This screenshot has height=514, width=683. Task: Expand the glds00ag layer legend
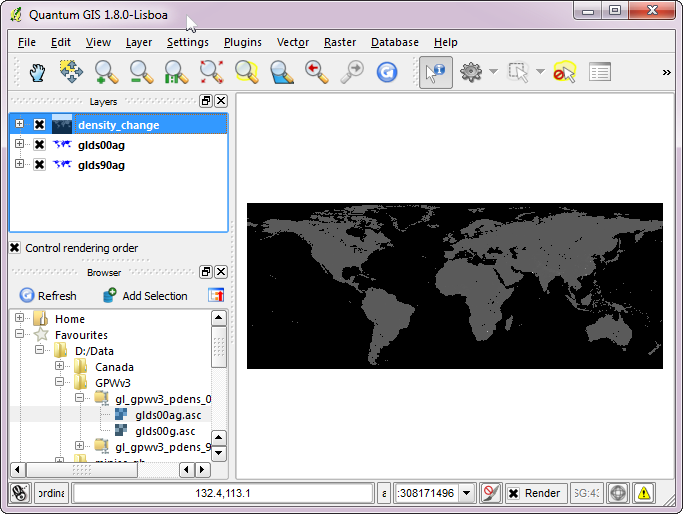(x=19, y=144)
